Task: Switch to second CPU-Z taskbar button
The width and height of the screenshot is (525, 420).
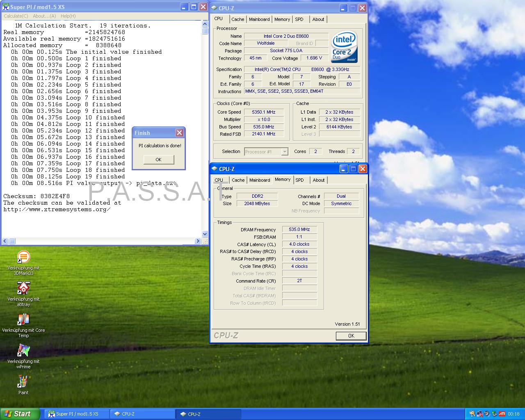Action: [x=208, y=414]
